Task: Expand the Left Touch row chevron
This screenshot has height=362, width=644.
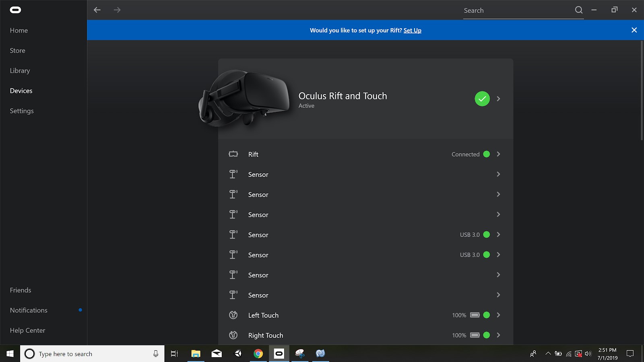Action: click(x=498, y=315)
